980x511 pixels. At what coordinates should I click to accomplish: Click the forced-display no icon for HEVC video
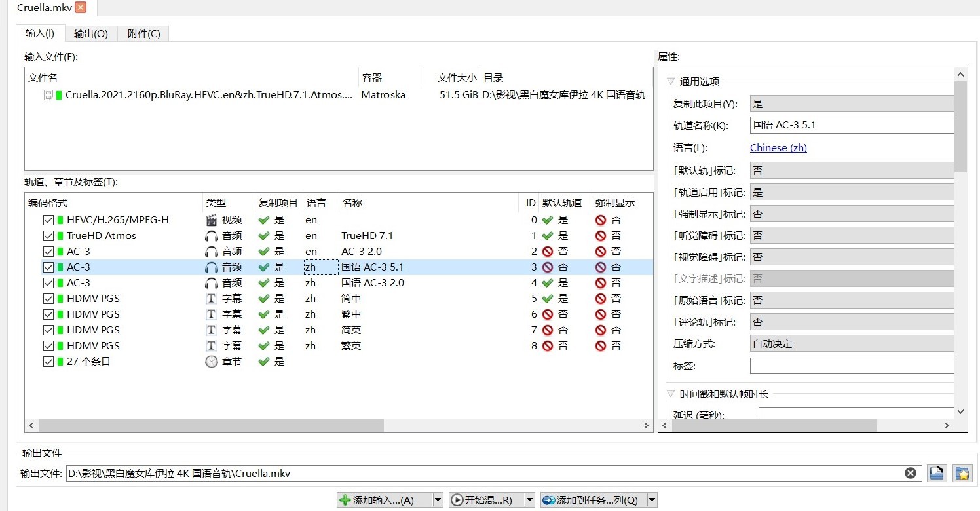point(601,220)
